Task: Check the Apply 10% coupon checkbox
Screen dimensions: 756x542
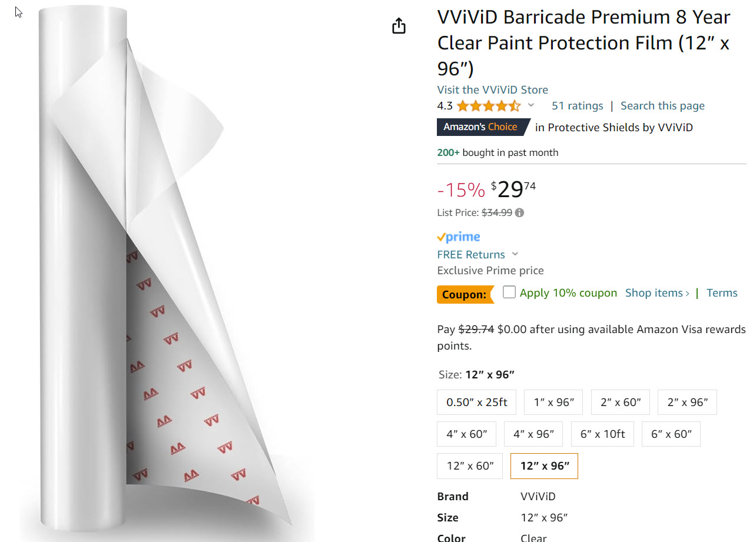Action: click(x=509, y=292)
